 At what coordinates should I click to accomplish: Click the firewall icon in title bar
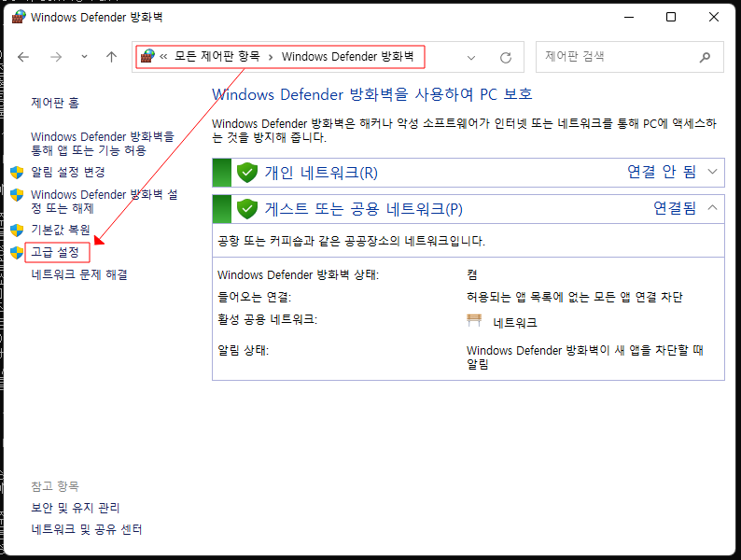tap(19, 17)
